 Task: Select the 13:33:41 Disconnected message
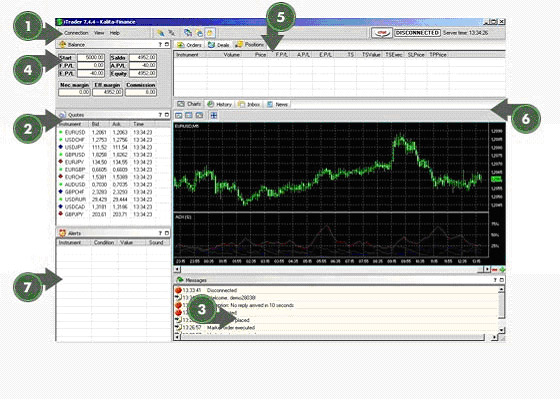click(x=336, y=290)
